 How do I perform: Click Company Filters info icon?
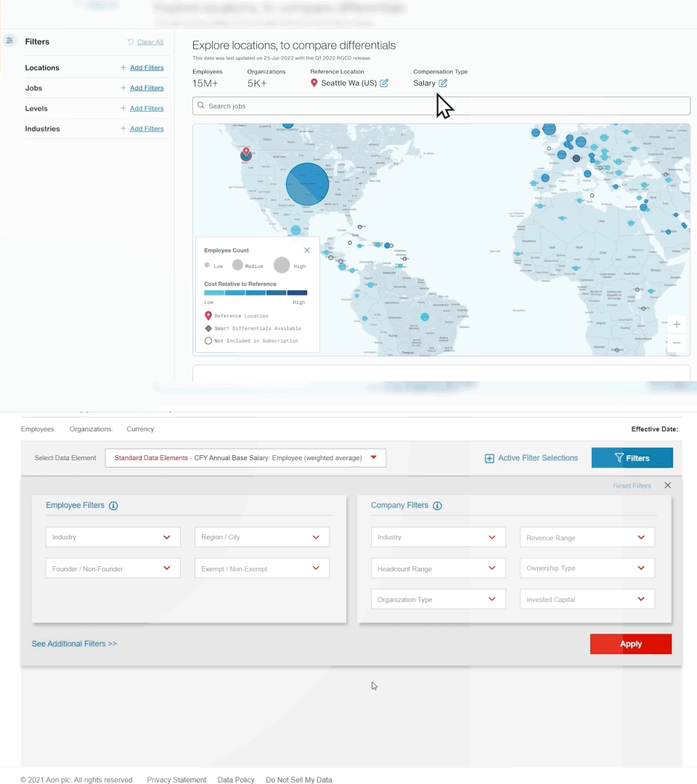coord(437,506)
